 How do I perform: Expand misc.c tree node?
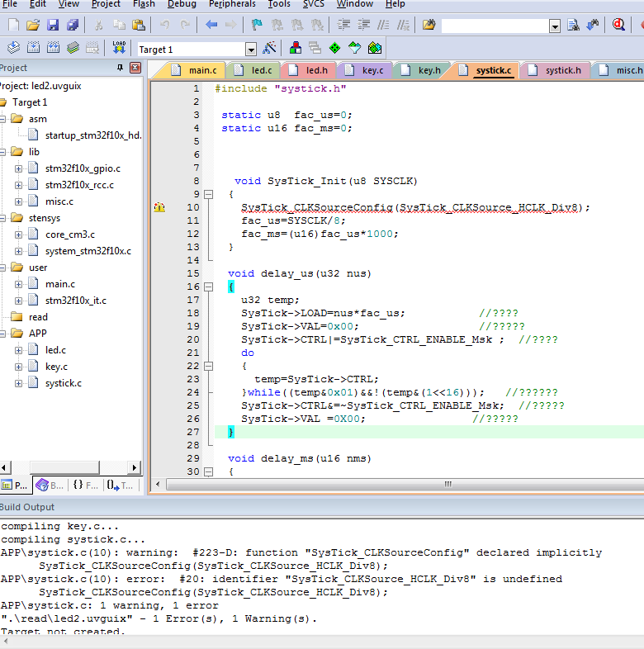18,201
